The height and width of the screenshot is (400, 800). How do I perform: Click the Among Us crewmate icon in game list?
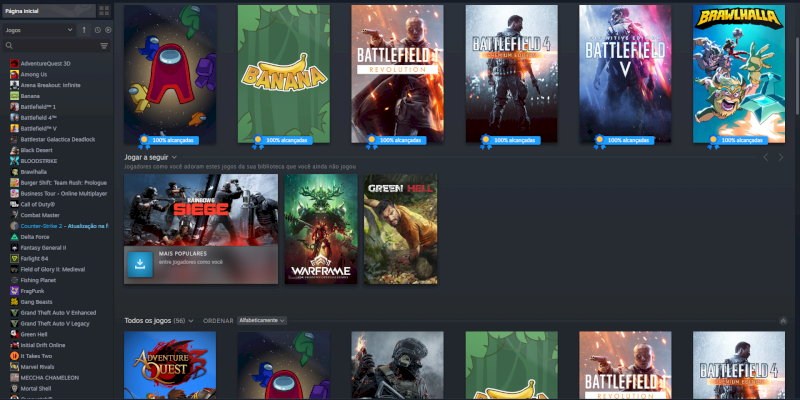point(14,74)
